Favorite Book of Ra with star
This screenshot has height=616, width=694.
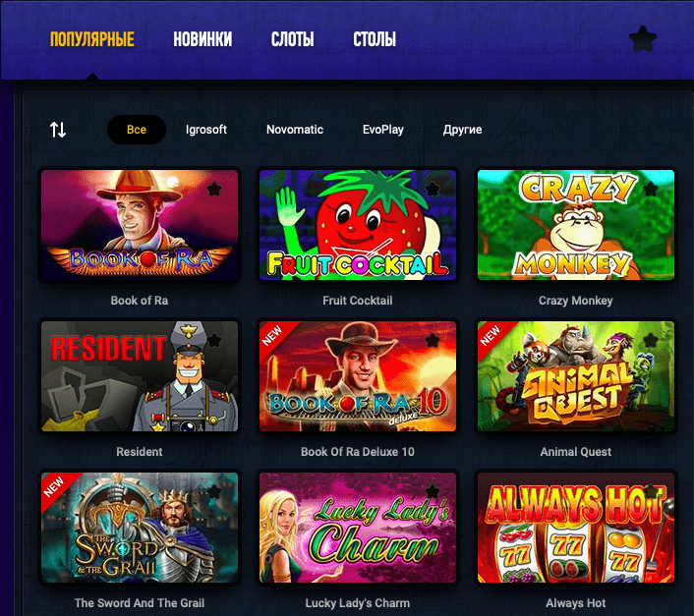click(x=214, y=190)
